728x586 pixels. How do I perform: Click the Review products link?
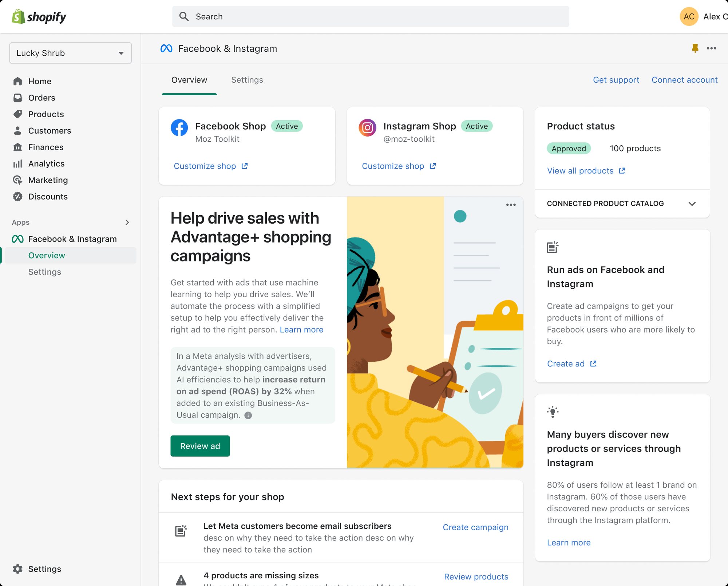(x=476, y=577)
